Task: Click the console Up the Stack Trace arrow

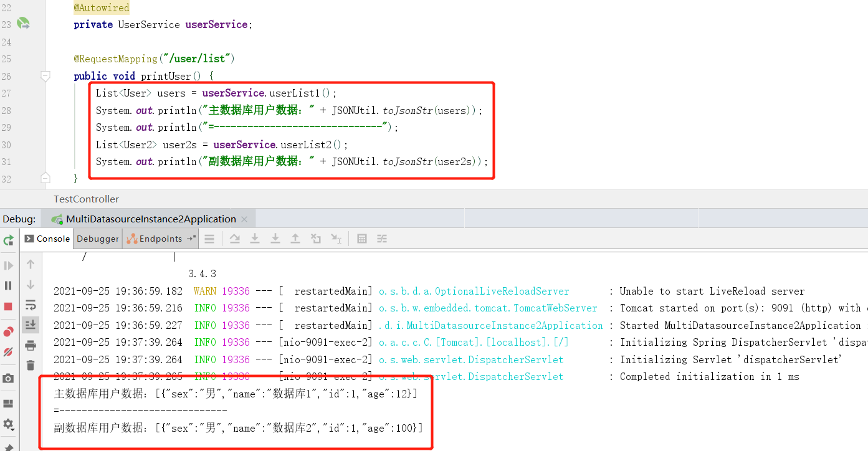Action: (31, 264)
